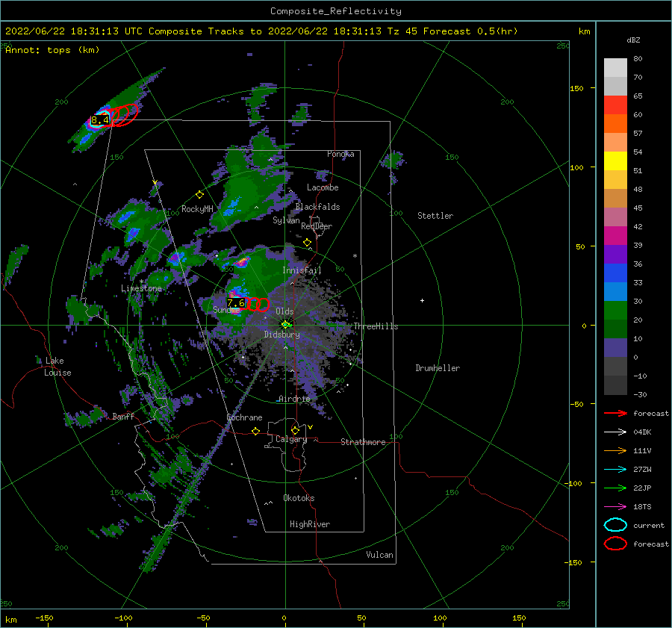Click the Cochrane label

tap(244, 417)
